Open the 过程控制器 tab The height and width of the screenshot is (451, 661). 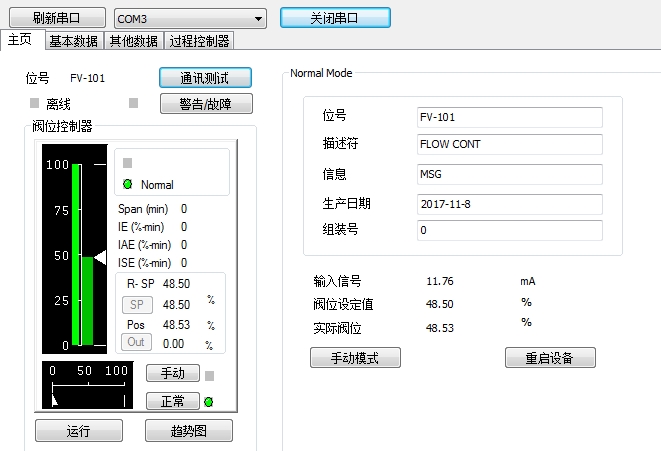pyautogui.click(x=197, y=41)
